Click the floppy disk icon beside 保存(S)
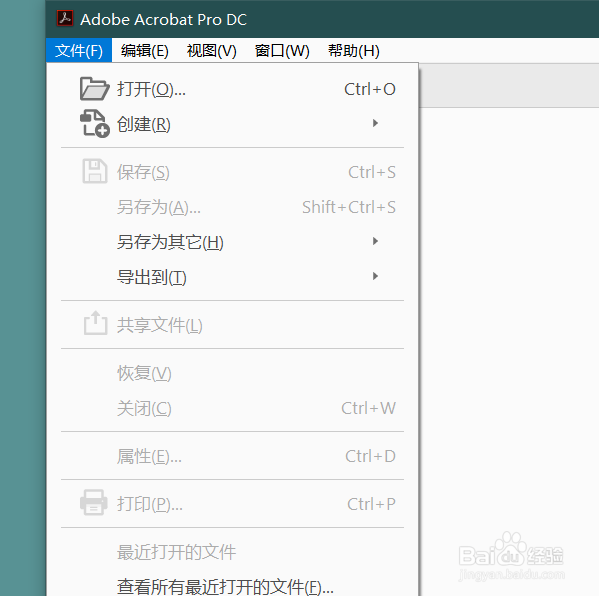The height and width of the screenshot is (596, 599). click(x=94, y=172)
